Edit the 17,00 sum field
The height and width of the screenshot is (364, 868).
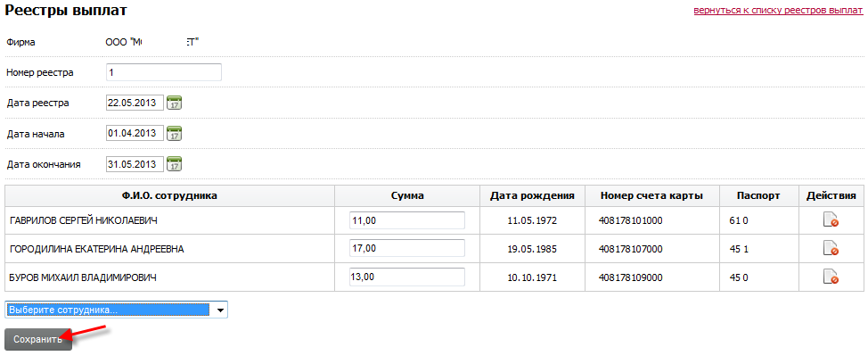407,249
